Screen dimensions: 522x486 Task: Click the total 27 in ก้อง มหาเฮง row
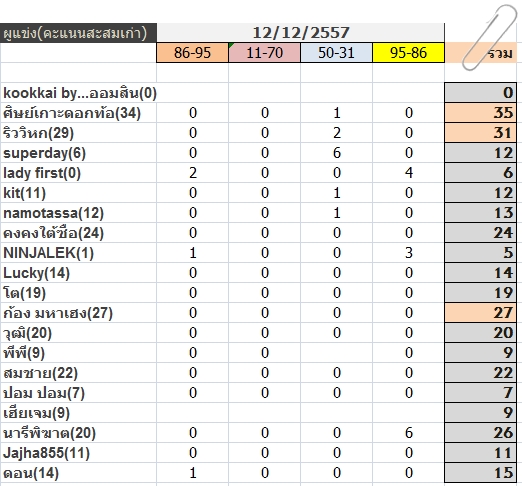pyautogui.click(x=481, y=313)
